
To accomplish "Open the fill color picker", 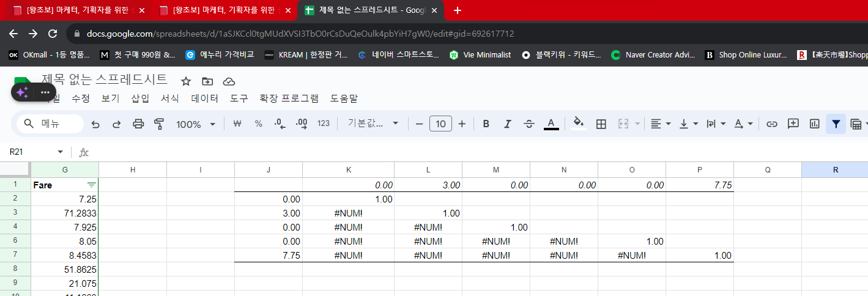I will pyautogui.click(x=579, y=124).
